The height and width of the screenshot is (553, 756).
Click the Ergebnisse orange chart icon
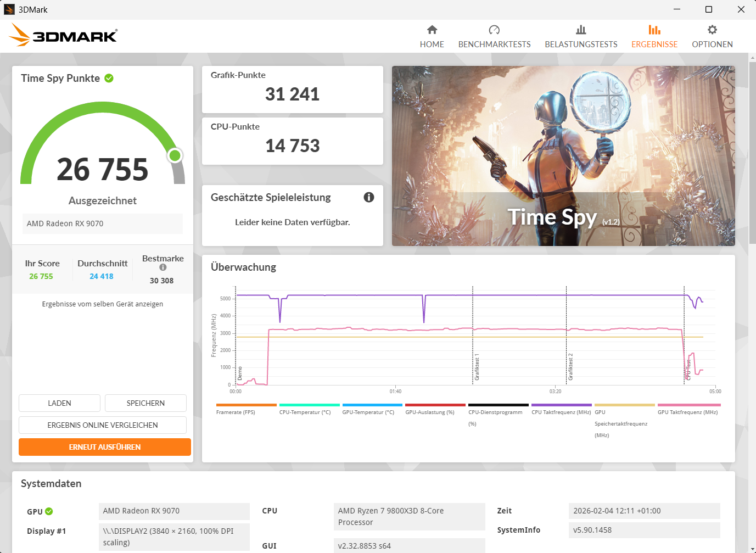(654, 30)
